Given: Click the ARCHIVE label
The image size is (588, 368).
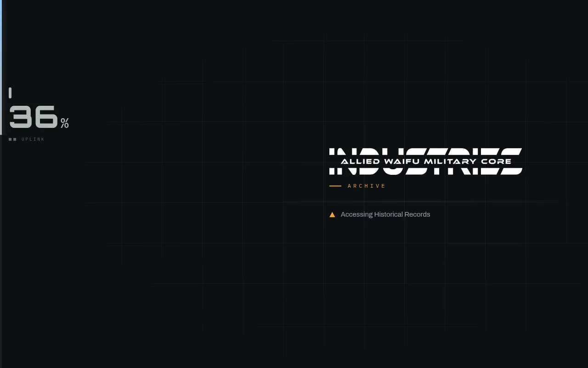Looking at the screenshot, I should (367, 186).
